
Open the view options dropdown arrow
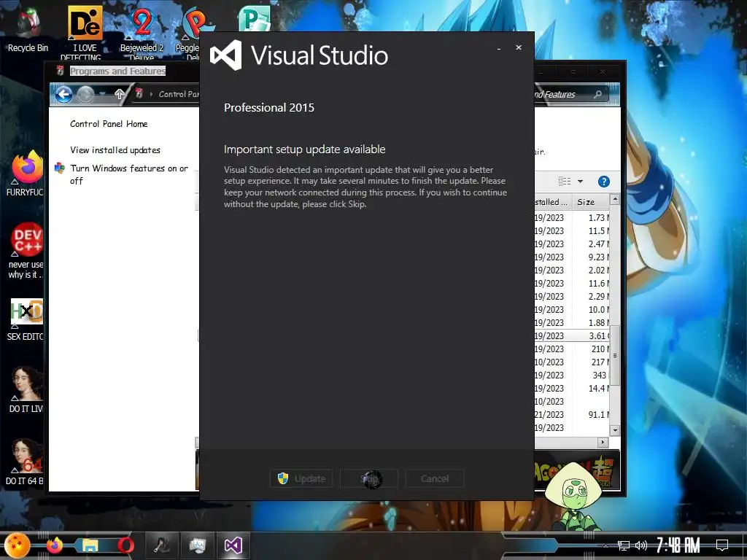580,182
